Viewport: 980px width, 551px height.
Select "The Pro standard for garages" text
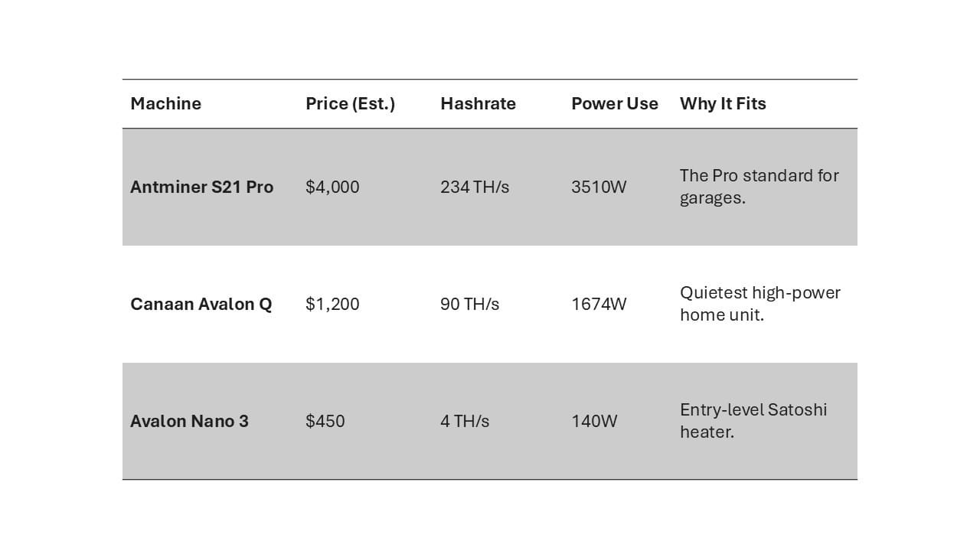759,187
